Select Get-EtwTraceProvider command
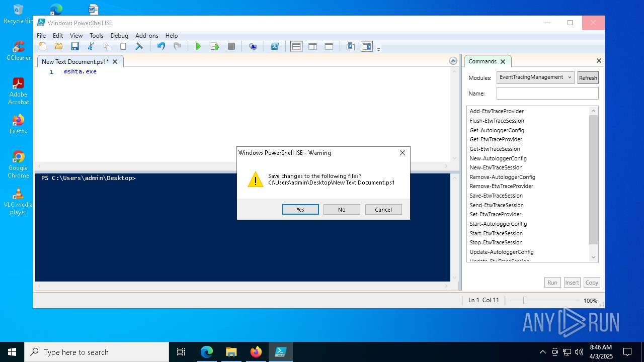644x362 pixels. 496,139
